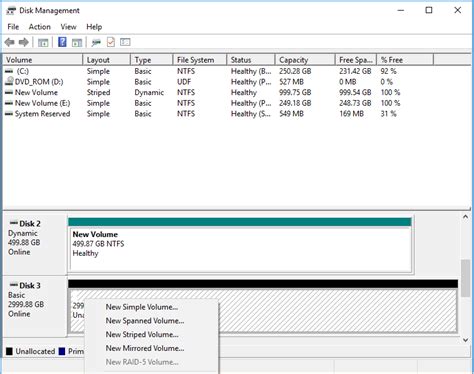Image resolution: width=474 pixels, height=374 pixels.
Task: Click the Disk 3 drive icon
Action: [x=14, y=285]
